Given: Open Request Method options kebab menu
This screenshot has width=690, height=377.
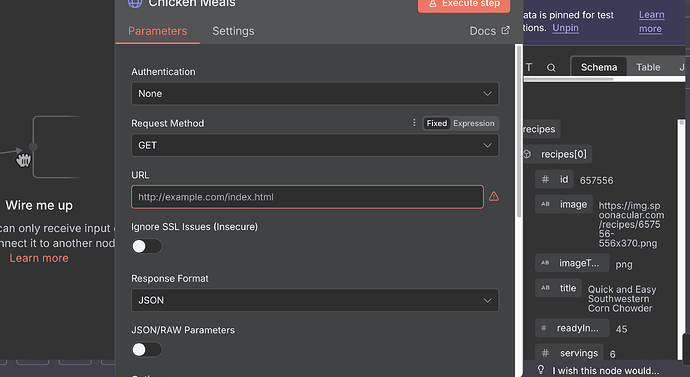Looking at the screenshot, I should pyautogui.click(x=414, y=123).
